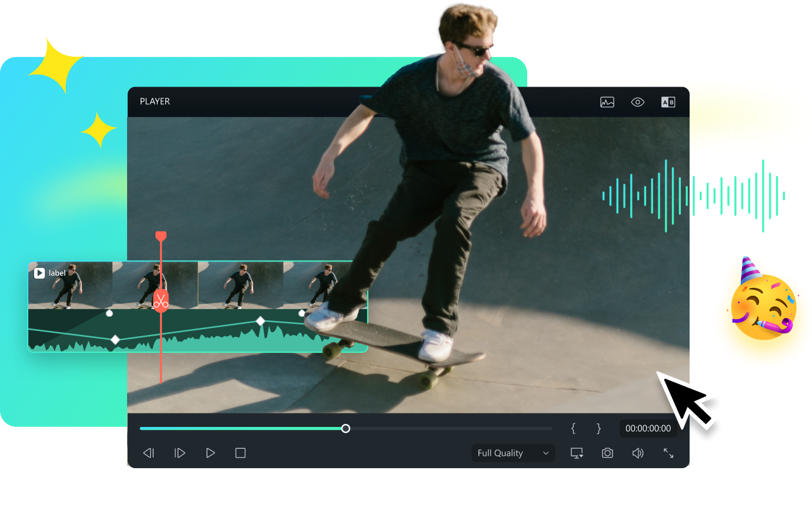812x520 pixels.
Task: Set mark out with the right brace
Action: [x=598, y=429]
